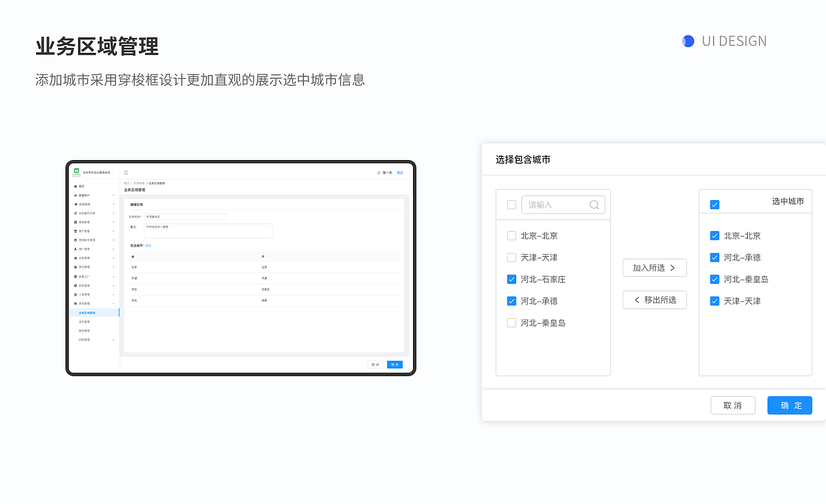Screen dimensions: 826x504
Task: Select the 财务管理 icon in the sidebar
Action: 76,284
